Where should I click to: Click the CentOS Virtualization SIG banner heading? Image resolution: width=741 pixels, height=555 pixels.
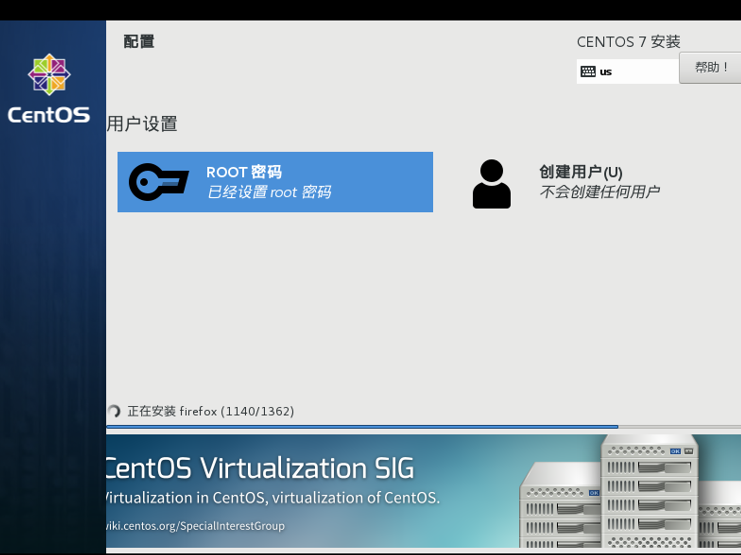pos(260,468)
